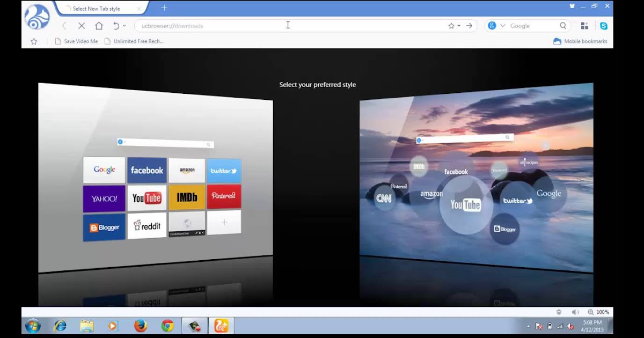Click the amazon bubble in the scenery style preview
The width and height of the screenshot is (644, 338).
point(431,194)
